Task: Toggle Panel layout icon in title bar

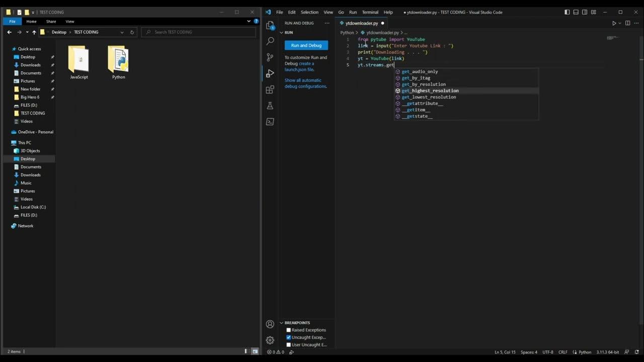Action: pos(576,12)
